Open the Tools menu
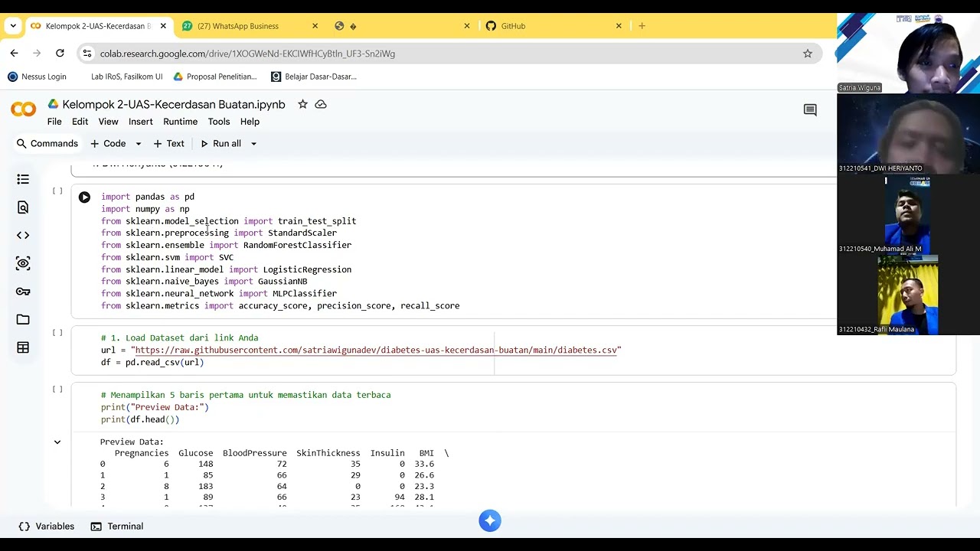980x551 pixels. (x=219, y=122)
